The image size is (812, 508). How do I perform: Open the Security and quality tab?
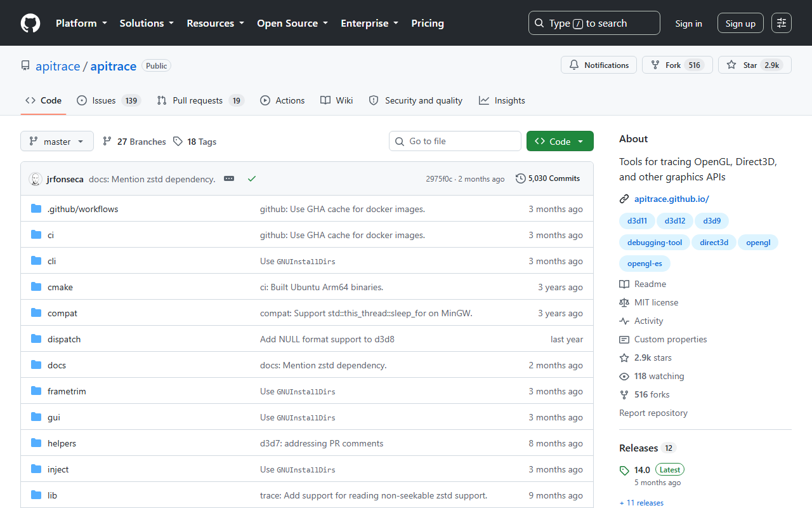(x=416, y=100)
